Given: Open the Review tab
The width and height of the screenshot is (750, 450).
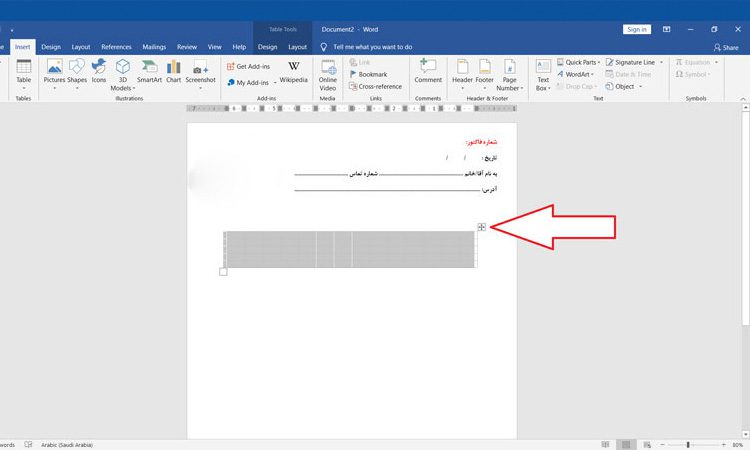Looking at the screenshot, I should [x=187, y=47].
